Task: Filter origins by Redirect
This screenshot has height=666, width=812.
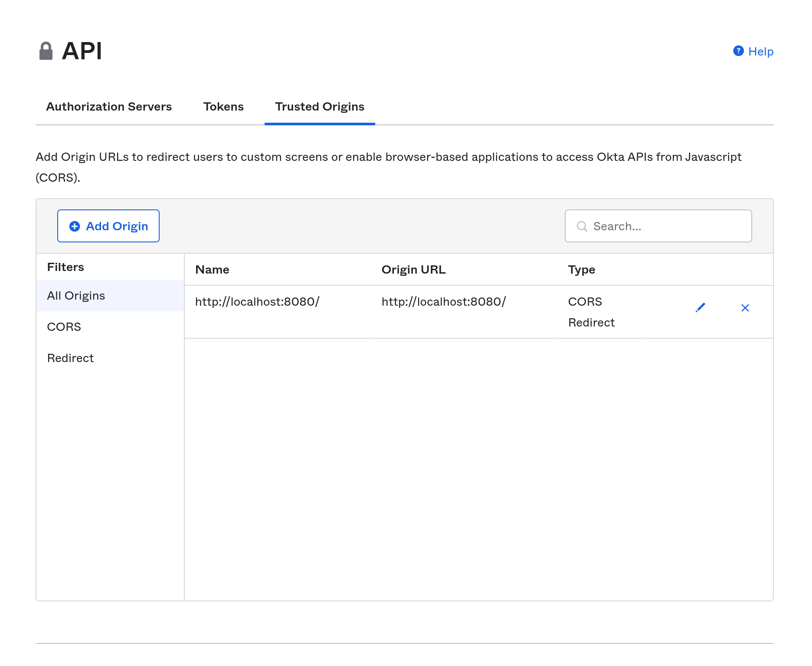Action: tap(70, 358)
